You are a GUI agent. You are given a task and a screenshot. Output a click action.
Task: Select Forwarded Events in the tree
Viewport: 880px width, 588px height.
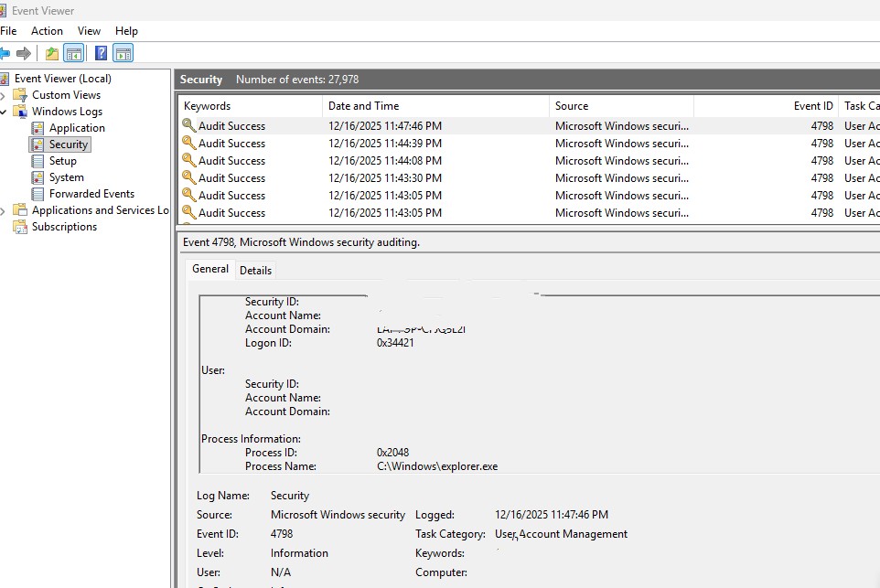click(91, 194)
